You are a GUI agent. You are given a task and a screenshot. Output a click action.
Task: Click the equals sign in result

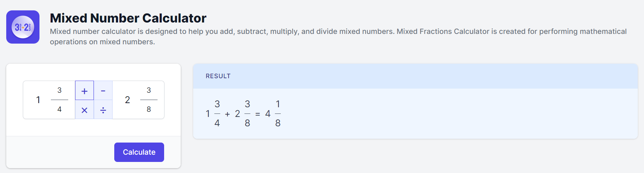coord(258,114)
